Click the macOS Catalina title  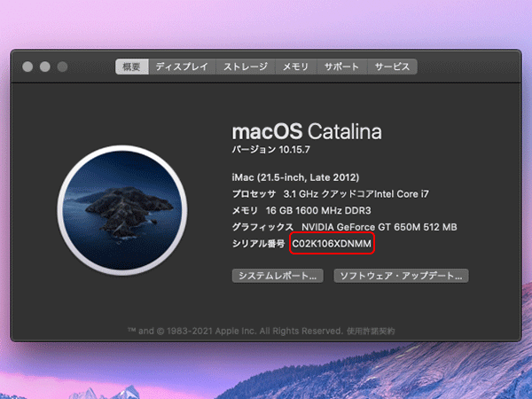(307, 131)
